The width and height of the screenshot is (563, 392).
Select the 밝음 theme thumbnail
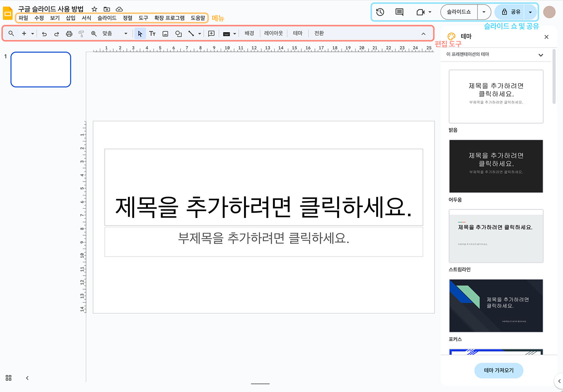coord(496,96)
